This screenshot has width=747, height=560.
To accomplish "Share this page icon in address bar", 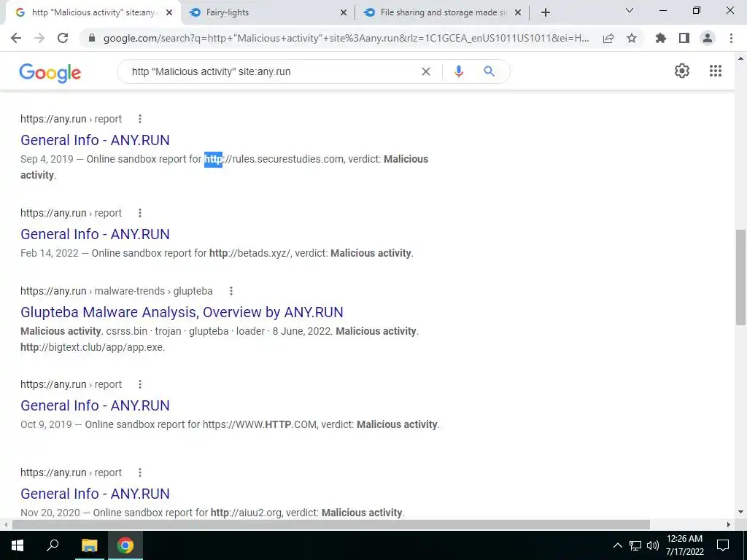I will (x=608, y=38).
